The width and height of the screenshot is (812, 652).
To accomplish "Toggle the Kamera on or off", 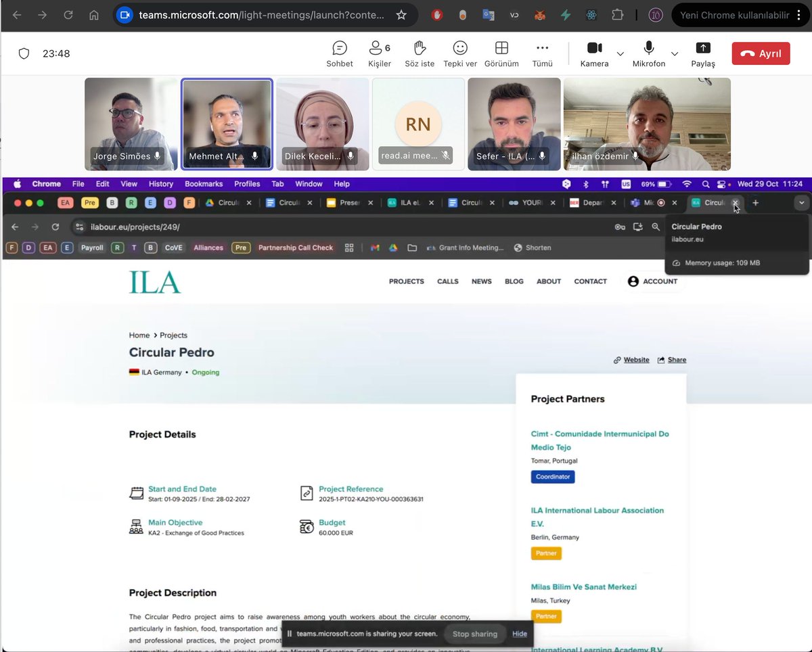I will (x=594, y=53).
